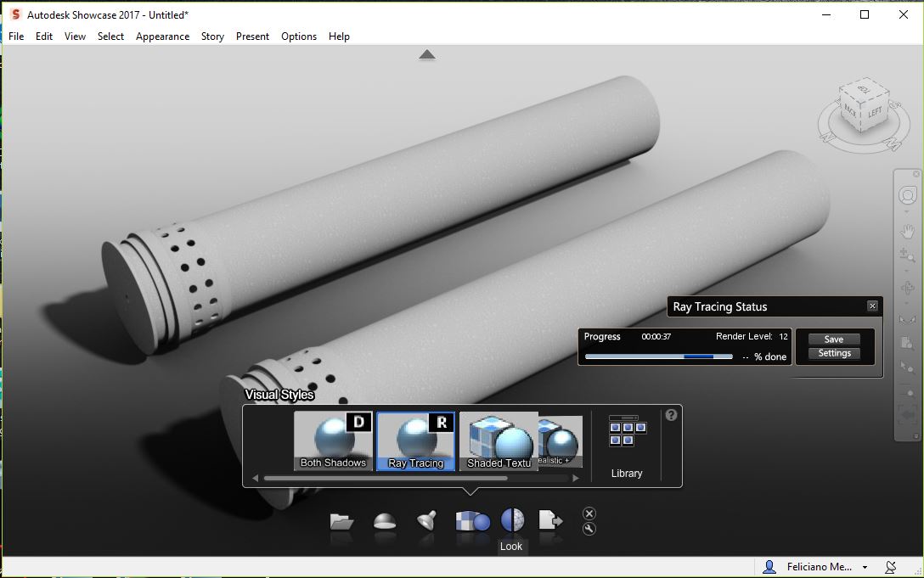Click the help question mark in Visual Styles

point(670,415)
